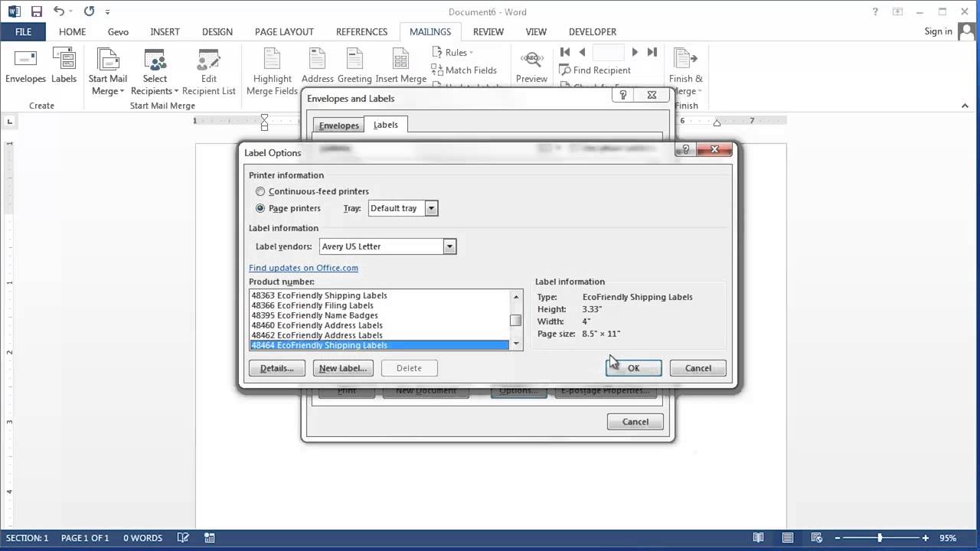Go to previous record arrow in ribbon
Image resolution: width=980 pixels, height=551 pixels.
tap(582, 52)
